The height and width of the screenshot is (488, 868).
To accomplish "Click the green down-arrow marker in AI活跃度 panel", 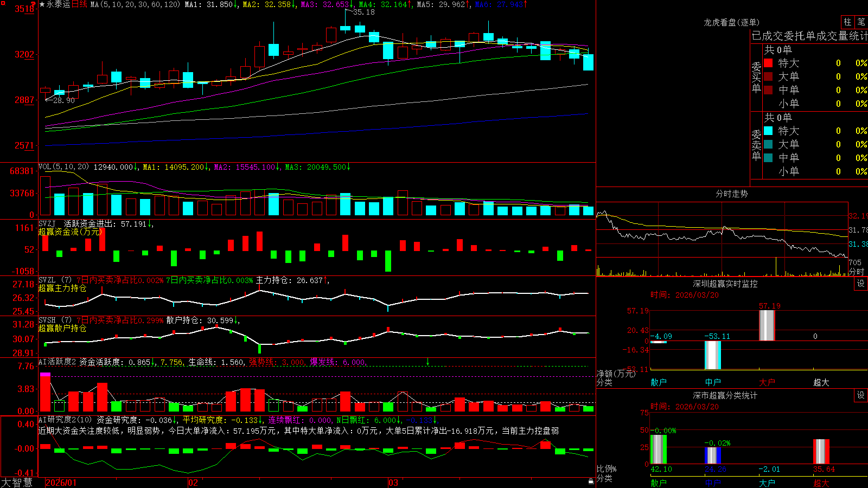I will click(428, 361).
